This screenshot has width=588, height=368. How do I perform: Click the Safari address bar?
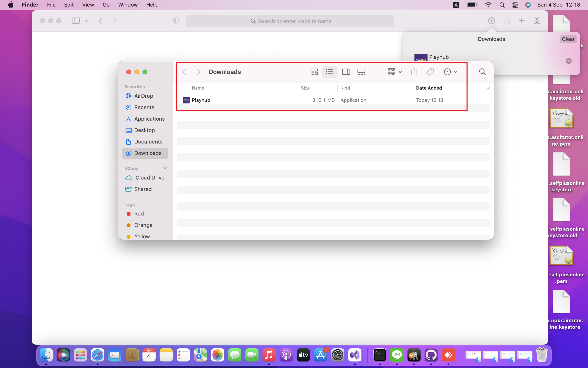click(x=290, y=21)
